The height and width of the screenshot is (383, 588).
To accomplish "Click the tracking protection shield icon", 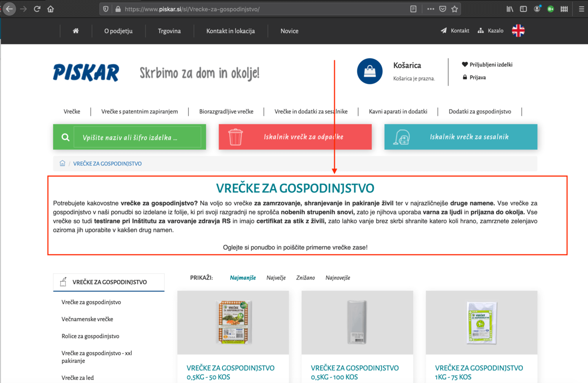I will 105,9.
